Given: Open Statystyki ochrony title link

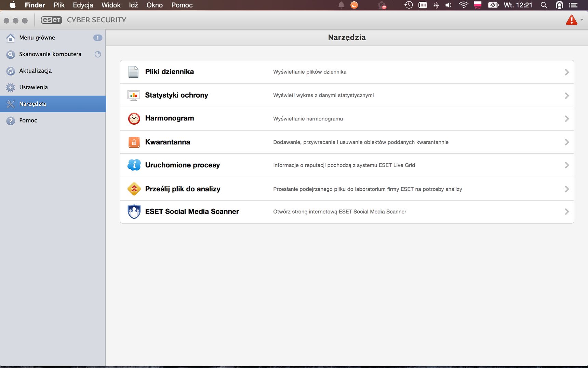Looking at the screenshot, I should 176,95.
